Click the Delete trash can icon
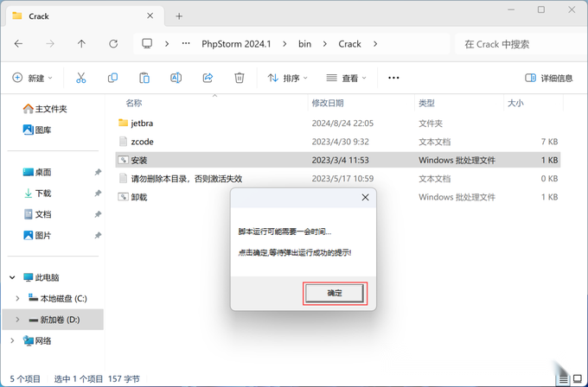The image size is (588, 387). coord(240,78)
